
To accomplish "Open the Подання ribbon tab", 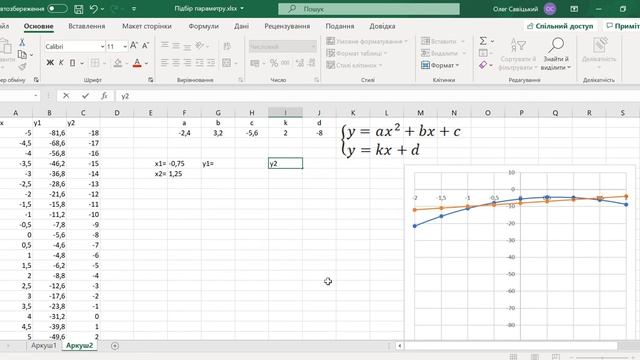I will pyautogui.click(x=340, y=26).
